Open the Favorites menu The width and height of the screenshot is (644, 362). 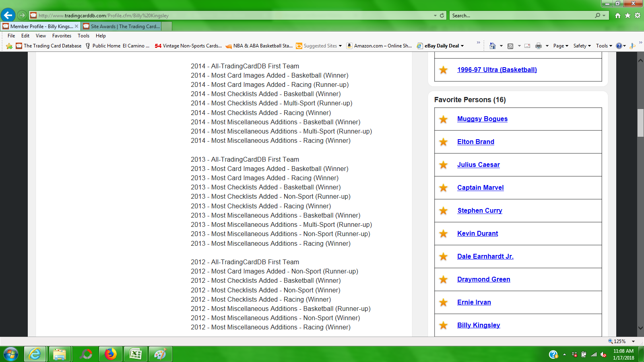pos(62,36)
